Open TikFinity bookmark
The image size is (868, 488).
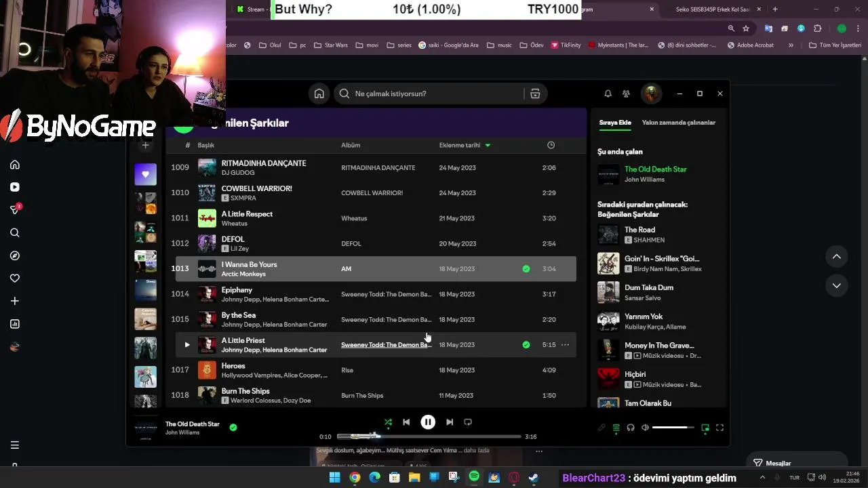coord(566,45)
